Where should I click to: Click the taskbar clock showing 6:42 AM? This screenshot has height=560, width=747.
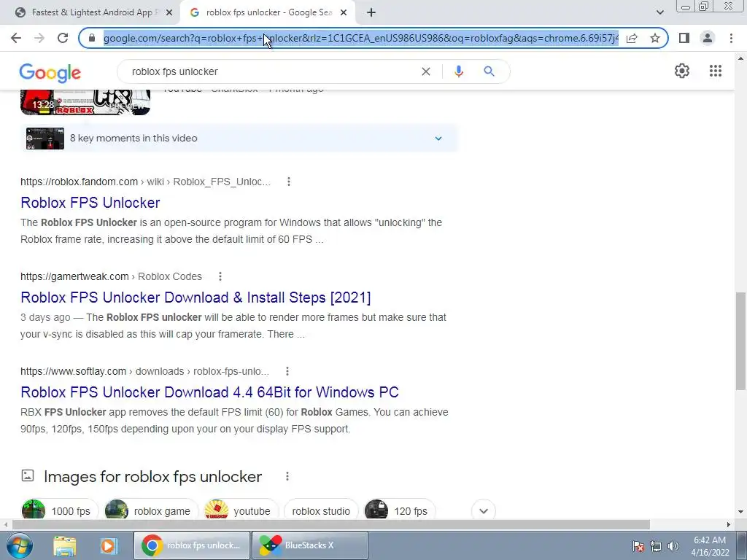click(710, 546)
